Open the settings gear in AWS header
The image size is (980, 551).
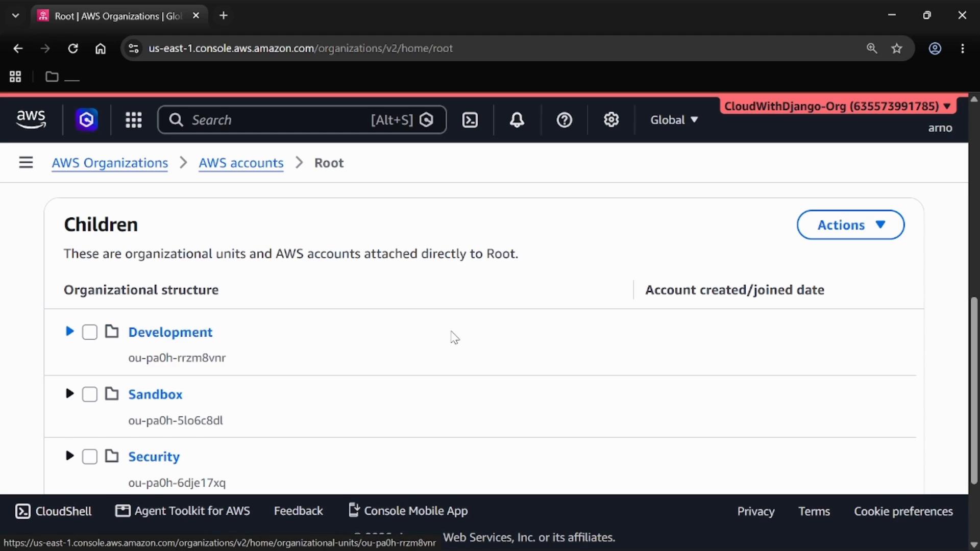[x=611, y=120]
